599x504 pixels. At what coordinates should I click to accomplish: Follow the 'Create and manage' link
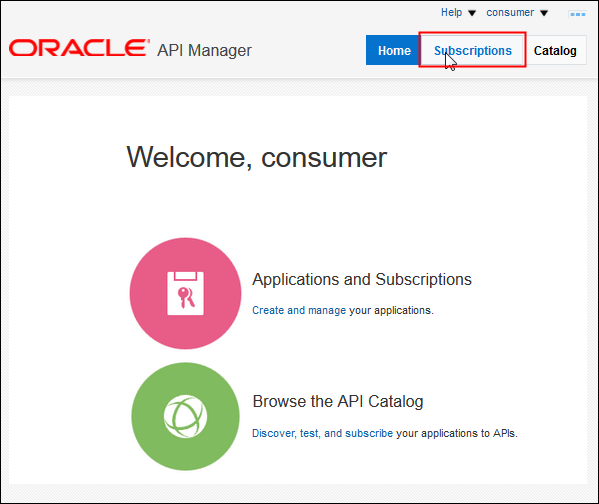(299, 310)
